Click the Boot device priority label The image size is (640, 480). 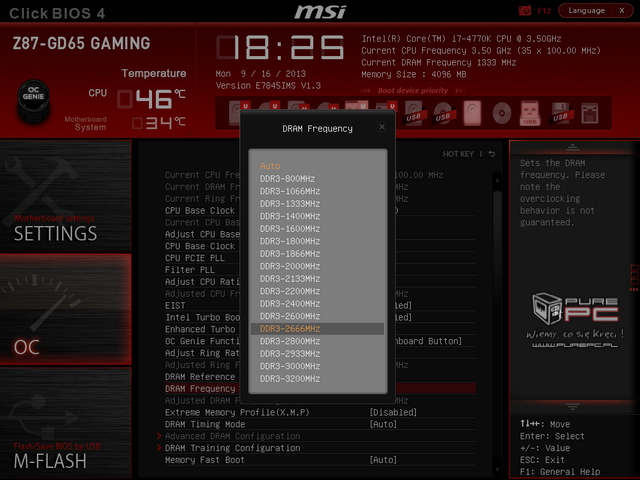tap(413, 91)
